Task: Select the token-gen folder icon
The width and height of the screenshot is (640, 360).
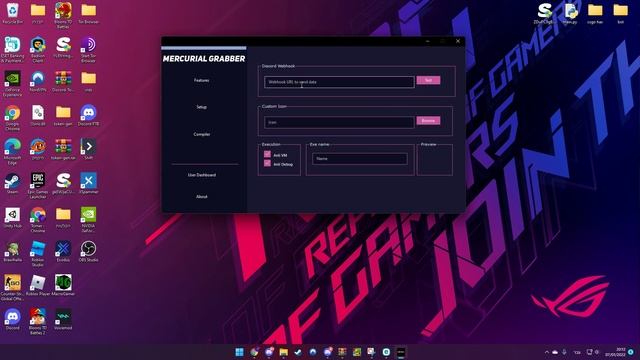Action: (63, 115)
